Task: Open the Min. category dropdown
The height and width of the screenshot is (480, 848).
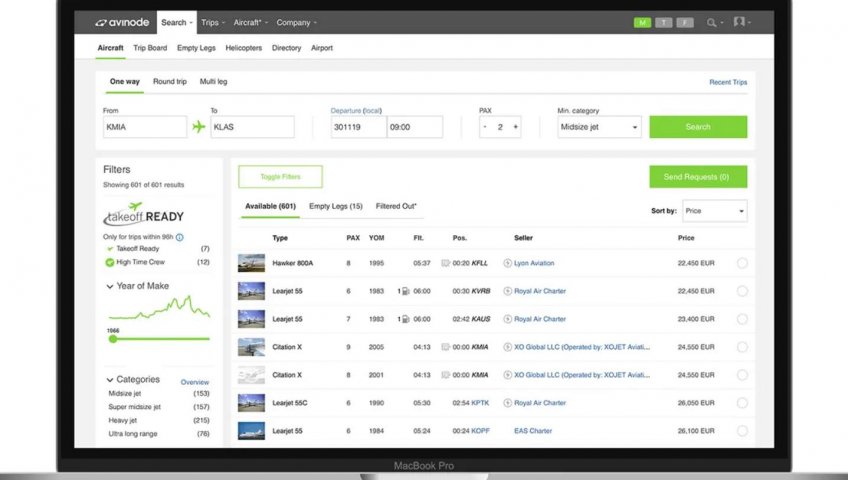Action: 600,127
